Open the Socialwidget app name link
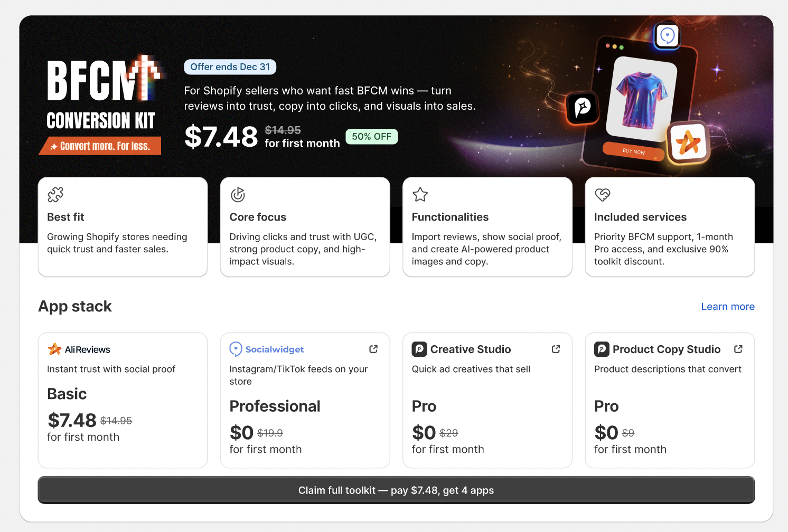This screenshot has height=532, width=788. click(275, 349)
